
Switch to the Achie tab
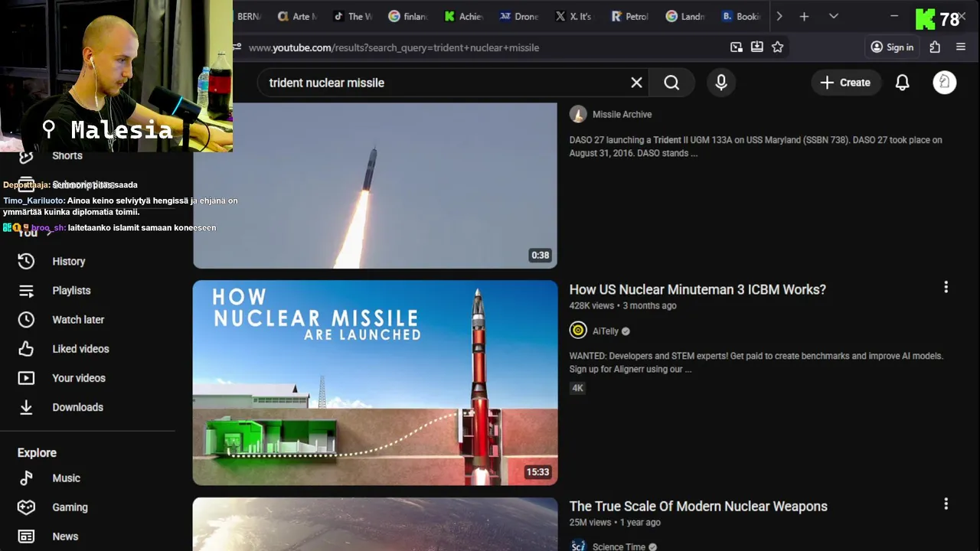pos(463,16)
